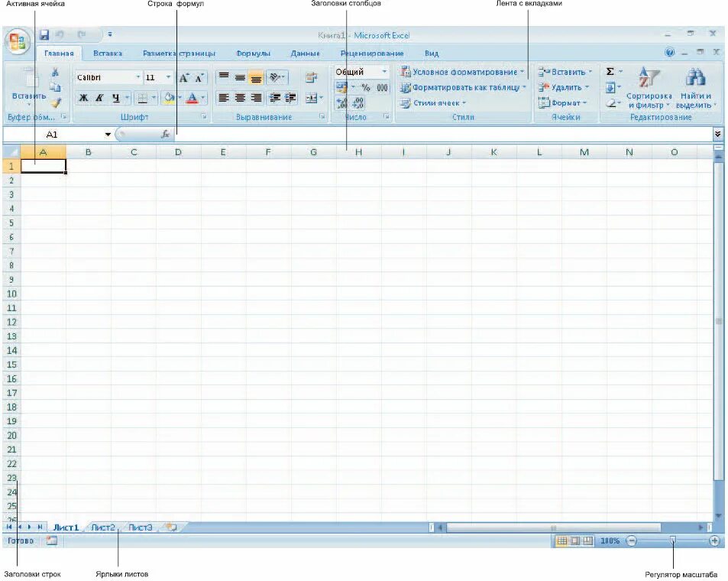Decrease font size with the small A icon
728x581 pixels.
pyautogui.click(x=199, y=78)
